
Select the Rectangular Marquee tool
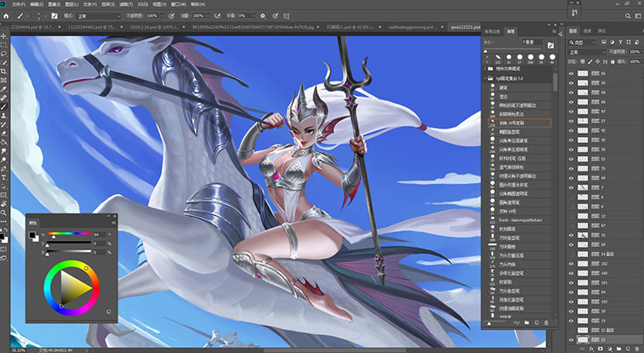[3, 45]
